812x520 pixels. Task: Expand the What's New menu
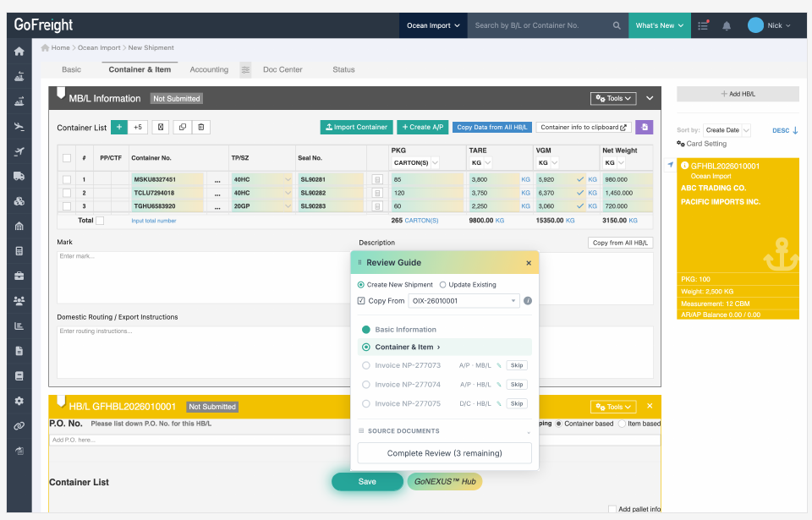coord(659,25)
